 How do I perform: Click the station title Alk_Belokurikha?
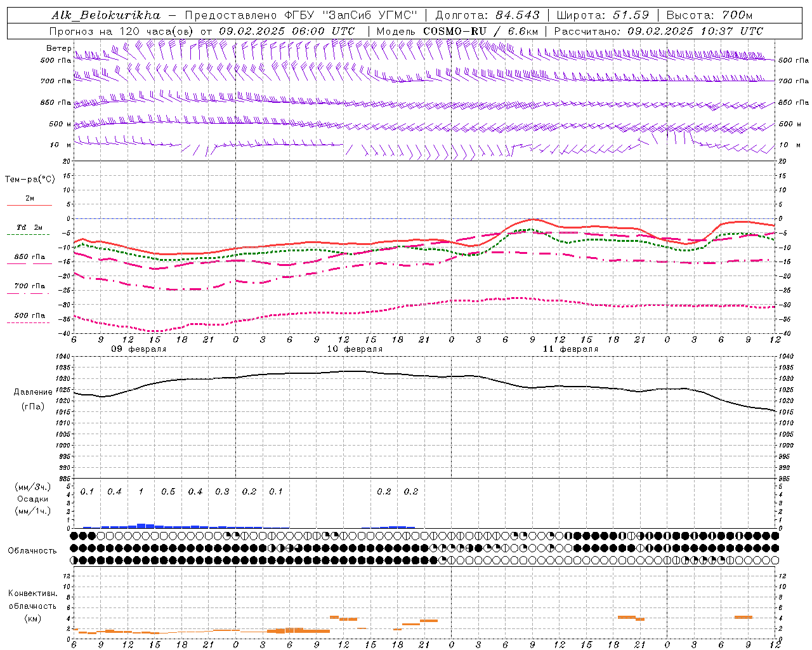(x=106, y=15)
